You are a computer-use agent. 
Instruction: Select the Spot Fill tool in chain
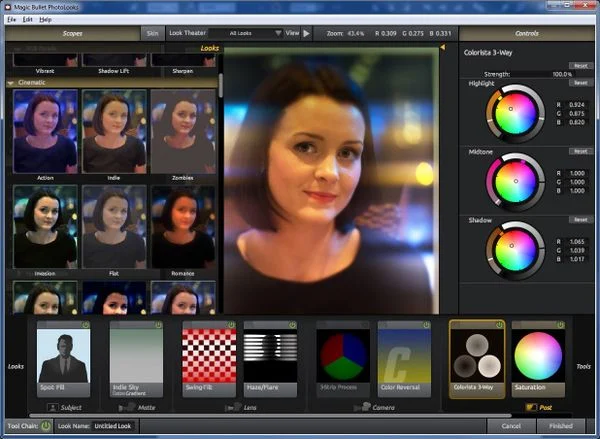point(63,355)
